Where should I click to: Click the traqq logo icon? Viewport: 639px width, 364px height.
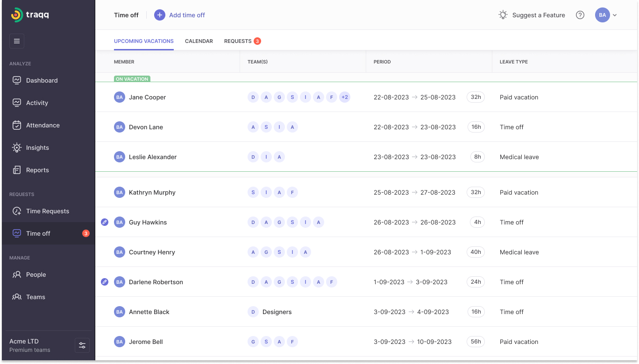tap(16, 15)
